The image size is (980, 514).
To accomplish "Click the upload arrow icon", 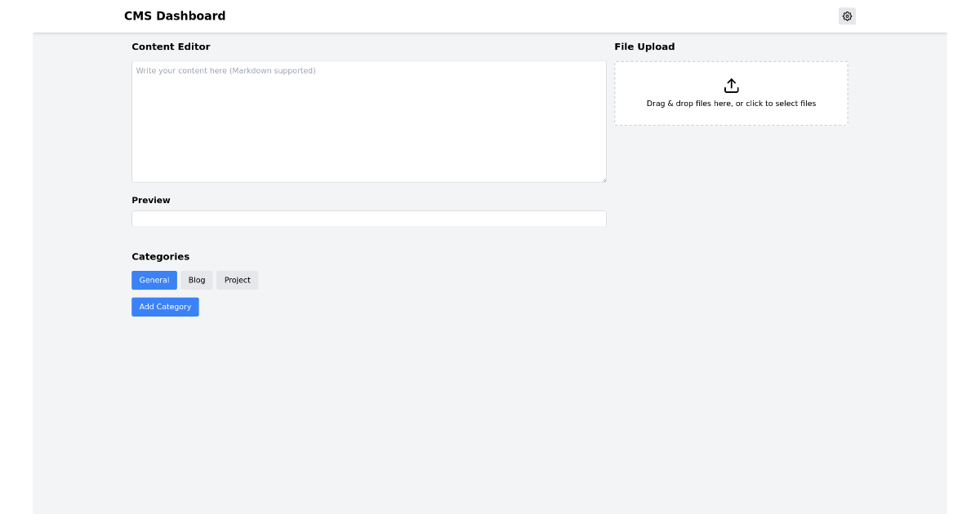I will pyautogui.click(x=731, y=85).
